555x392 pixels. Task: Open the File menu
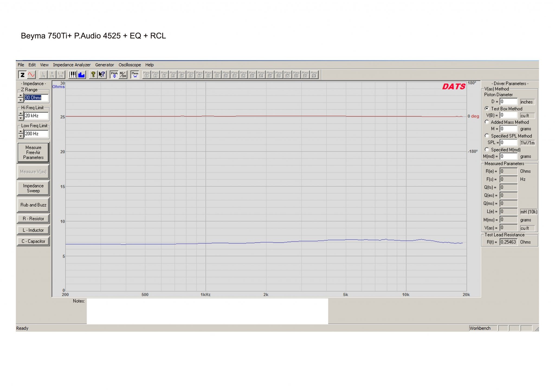[21, 65]
